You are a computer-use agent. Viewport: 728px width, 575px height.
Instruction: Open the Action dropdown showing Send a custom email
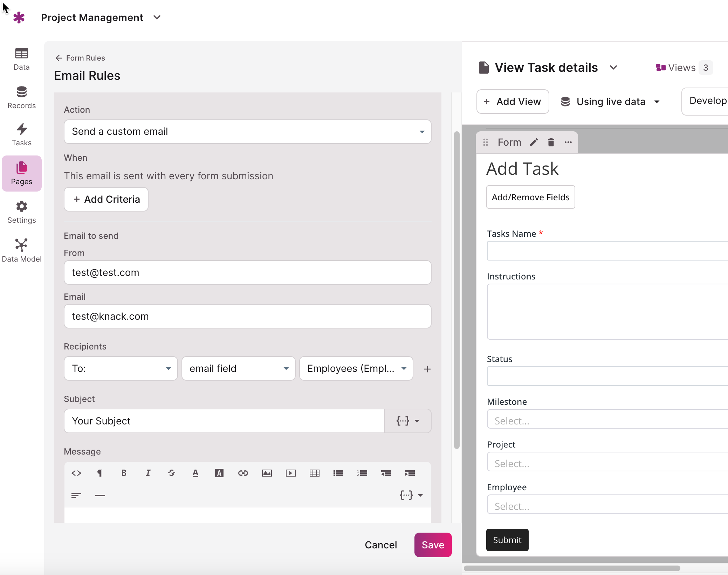[247, 132]
